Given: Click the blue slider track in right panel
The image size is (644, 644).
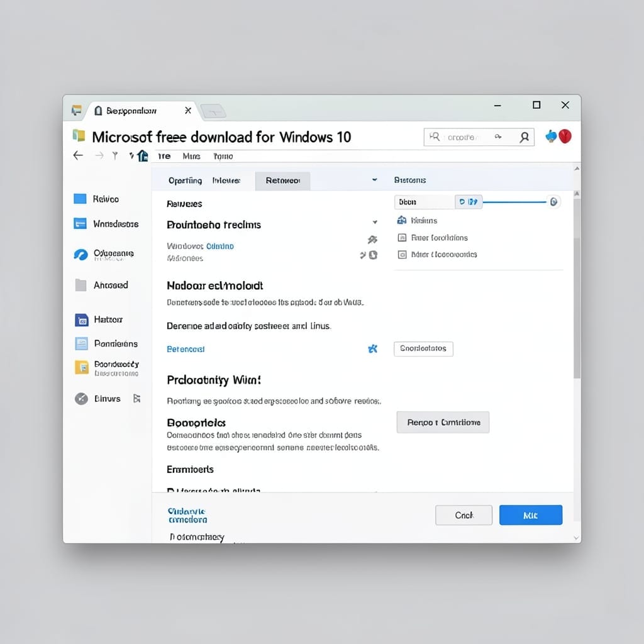Looking at the screenshot, I should pyautogui.click(x=514, y=202).
